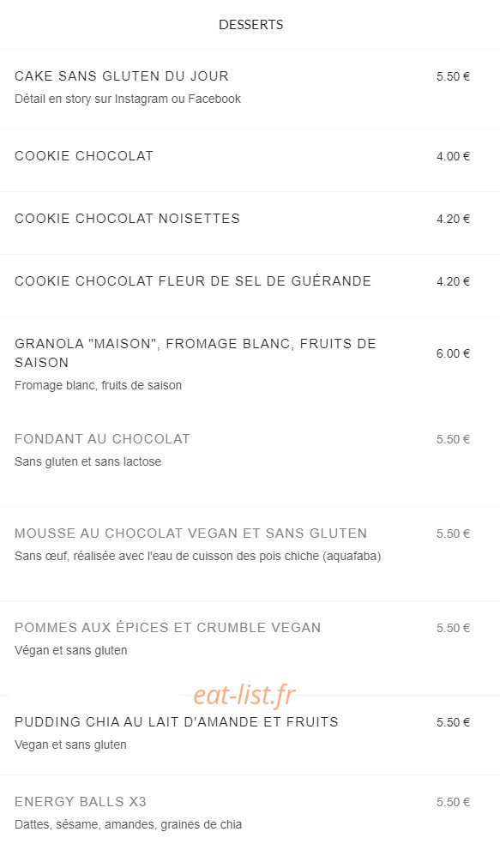500x868 pixels.
Task: Click the 4.00 € Cookie Chocolat price
Action: [453, 156]
